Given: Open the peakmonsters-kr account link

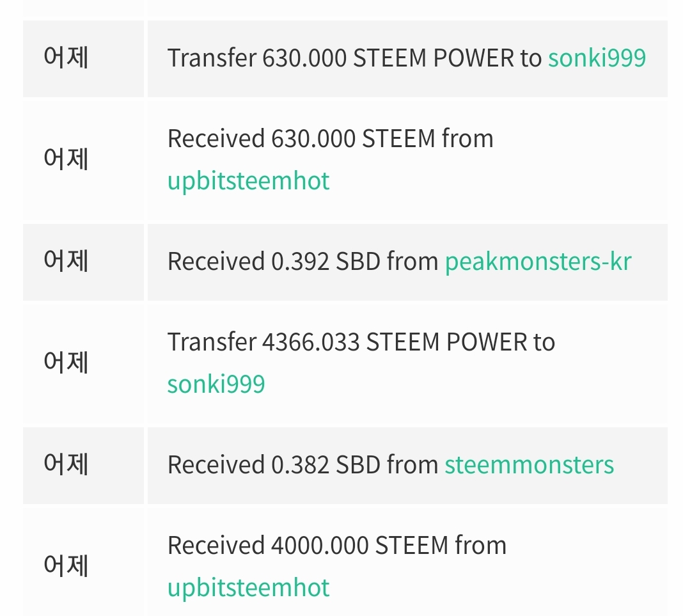Looking at the screenshot, I should tap(538, 262).
